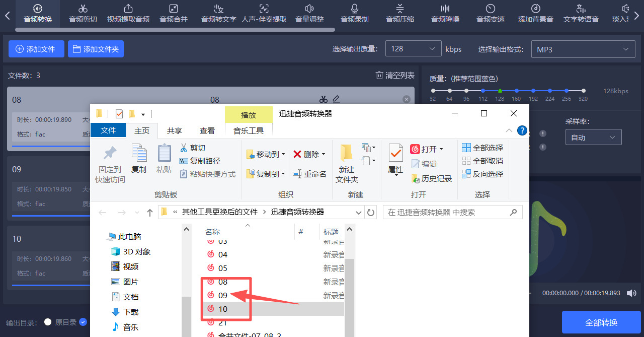Collapse the Explorer ribbon with the chevron
Viewport: 644px width, 337px height.
click(509, 130)
